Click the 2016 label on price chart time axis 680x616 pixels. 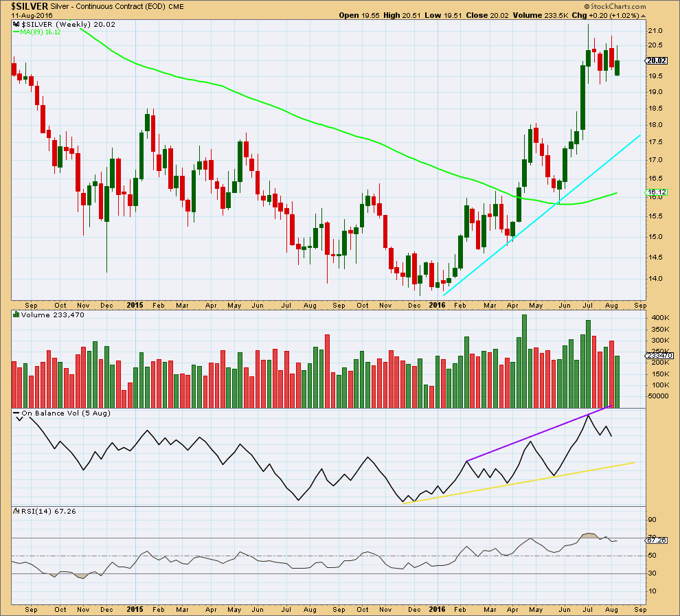[437, 305]
